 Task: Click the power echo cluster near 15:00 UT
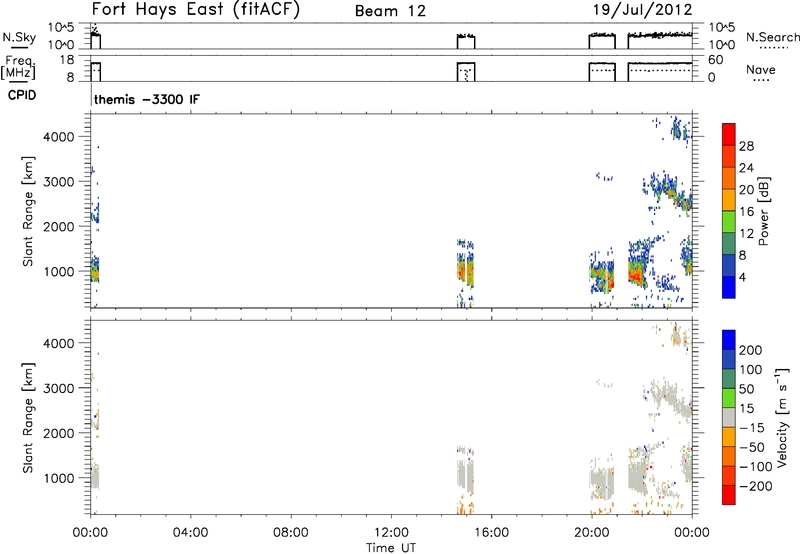465,273
